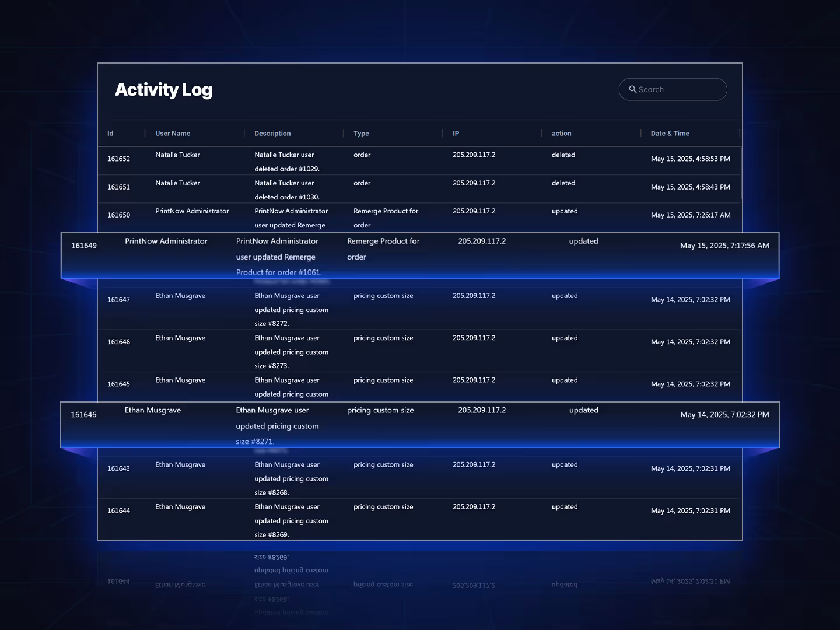Click the Date & Time column header

pos(670,133)
